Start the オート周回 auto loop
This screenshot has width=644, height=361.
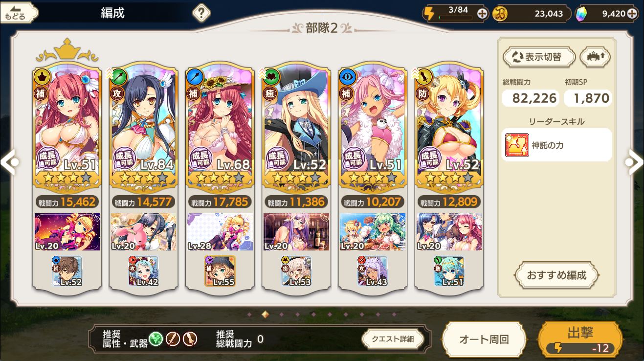tap(484, 339)
